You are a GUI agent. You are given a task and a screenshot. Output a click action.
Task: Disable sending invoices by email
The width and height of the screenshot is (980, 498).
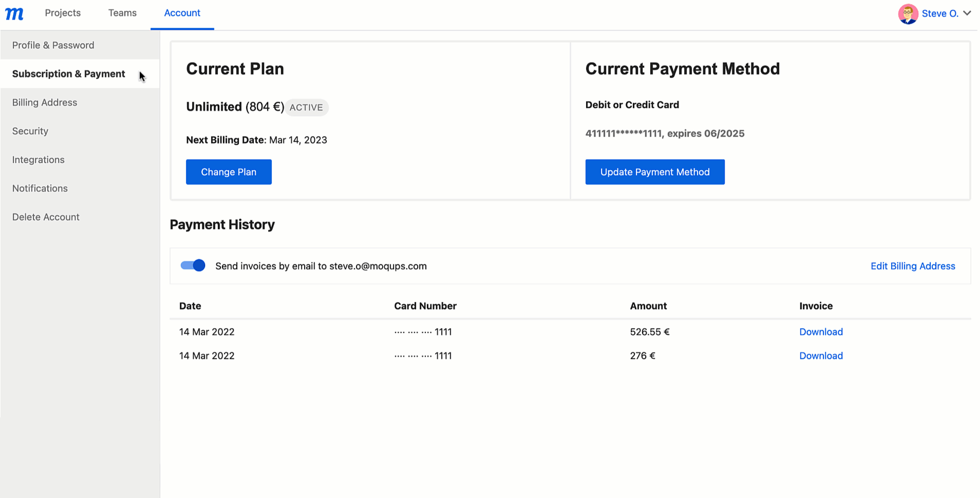coord(193,265)
